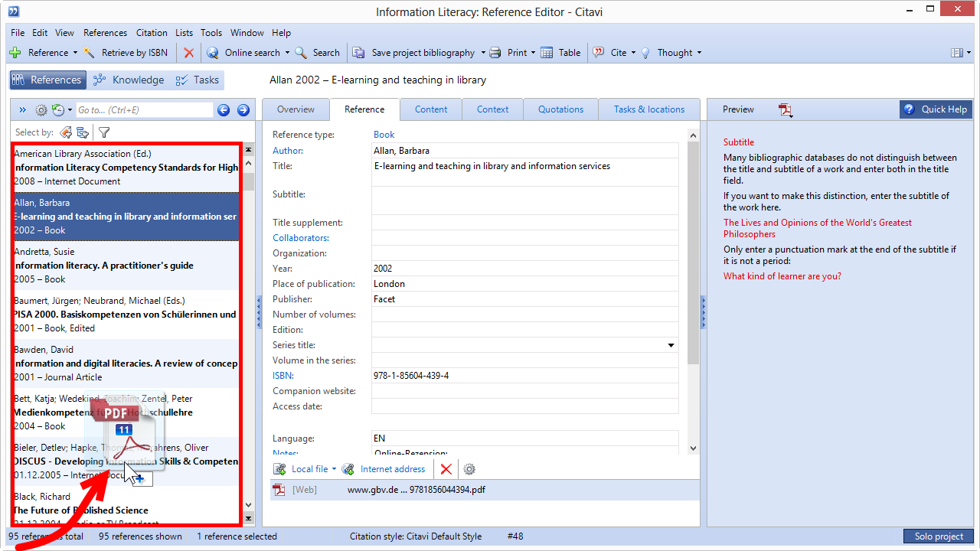The width and height of the screenshot is (980, 551).
Task: Click the recent references history clock icon
Action: [57, 110]
